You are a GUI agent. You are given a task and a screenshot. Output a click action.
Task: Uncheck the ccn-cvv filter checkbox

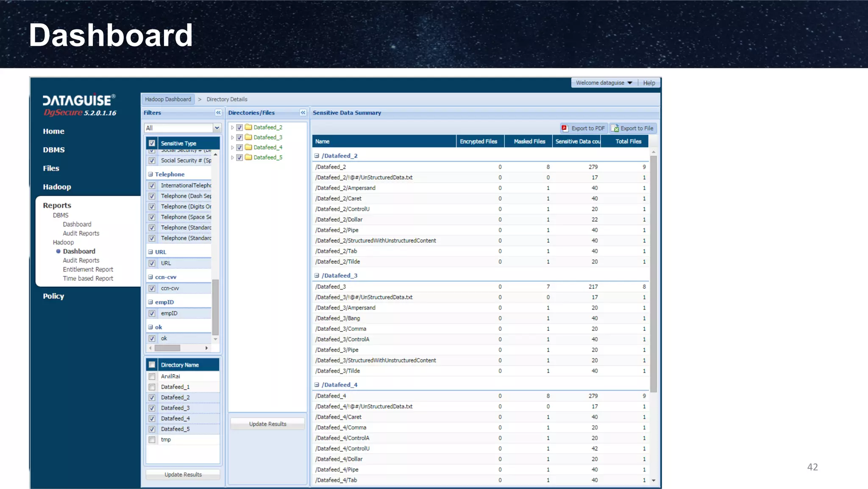click(152, 288)
